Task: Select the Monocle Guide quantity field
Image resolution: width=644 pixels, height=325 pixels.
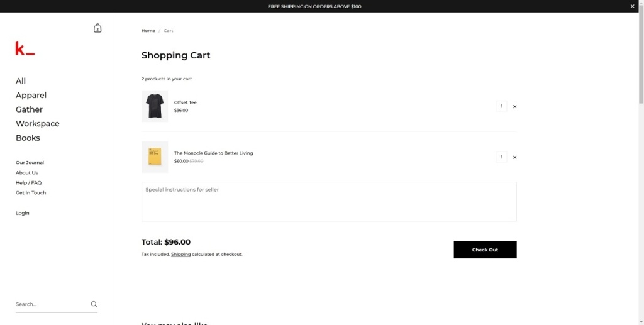Action: [x=501, y=157]
